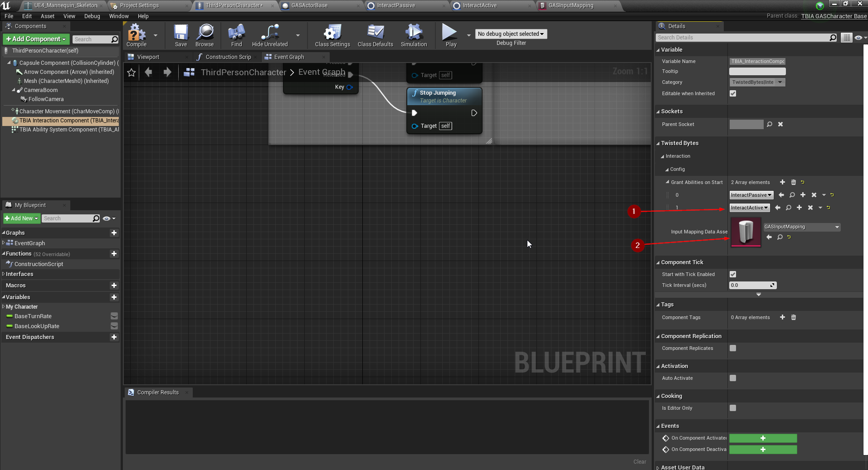Browse to InteractPassive asset with magnifier

(792, 195)
